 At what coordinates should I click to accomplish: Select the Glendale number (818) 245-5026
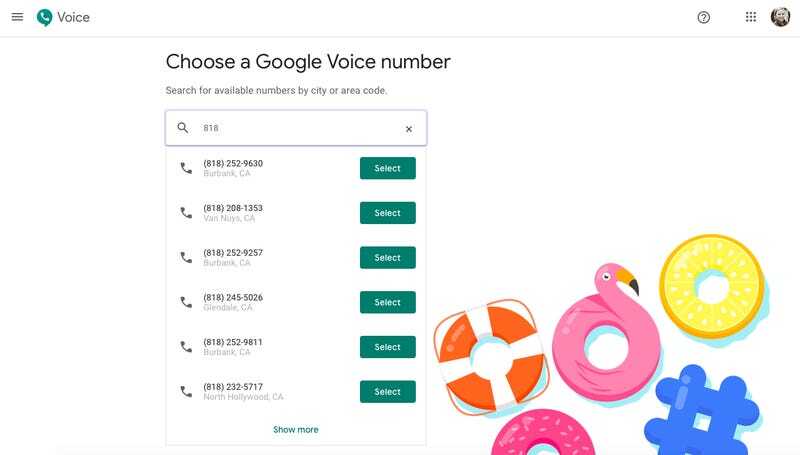tap(387, 302)
